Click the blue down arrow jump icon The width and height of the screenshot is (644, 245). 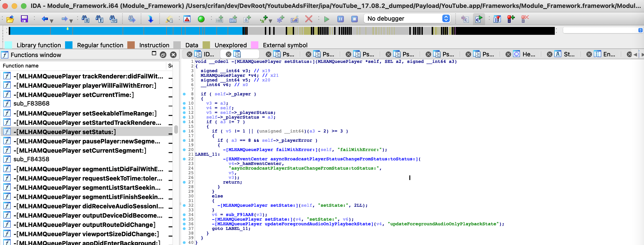pos(151,19)
